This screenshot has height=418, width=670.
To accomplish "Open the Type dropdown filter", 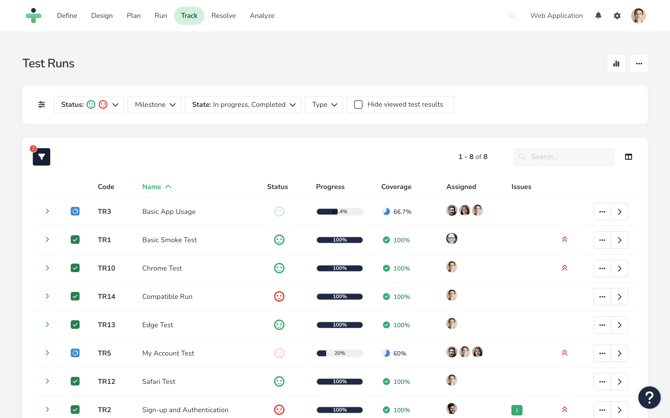I will (324, 105).
